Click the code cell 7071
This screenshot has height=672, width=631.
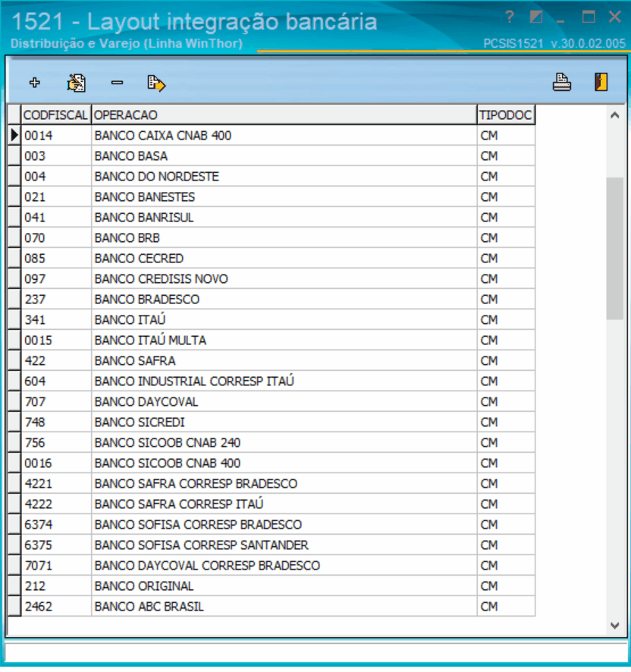(x=56, y=566)
